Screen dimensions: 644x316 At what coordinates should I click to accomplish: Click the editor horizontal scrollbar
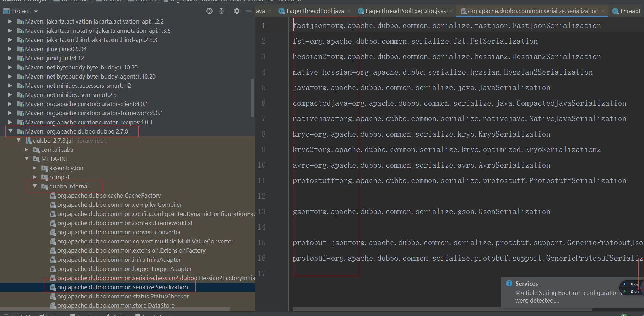pos(442,309)
